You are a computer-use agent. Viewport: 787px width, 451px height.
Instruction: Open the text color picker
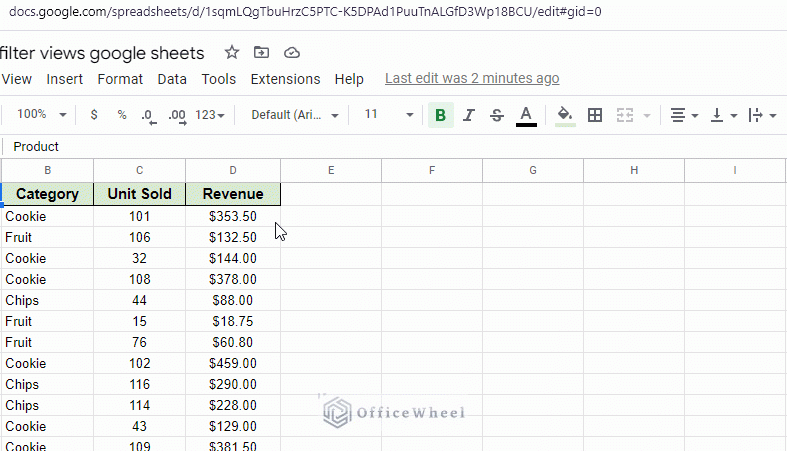click(526, 116)
